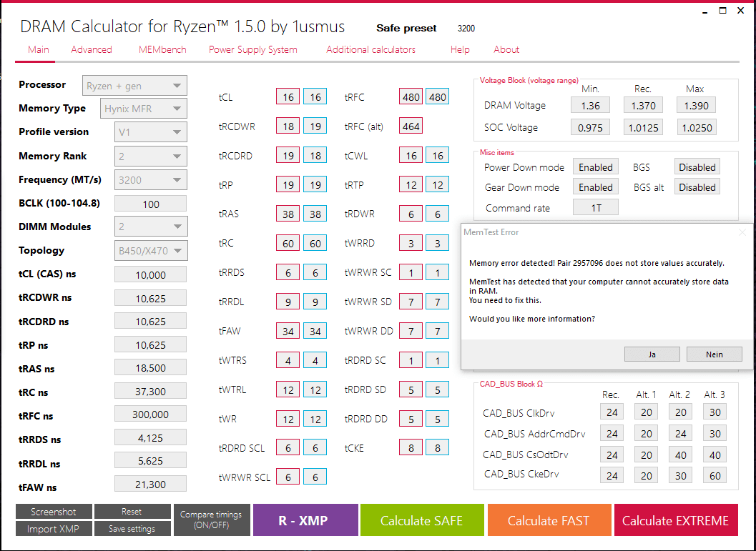Open the Frequency (MT/s) dropdown
The width and height of the screenshot is (756, 551).
(x=150, y=180)
